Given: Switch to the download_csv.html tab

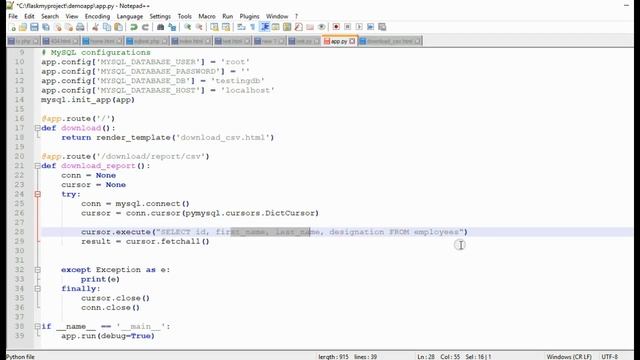Looking at the screenshot, I should click(x=390, y=41).
